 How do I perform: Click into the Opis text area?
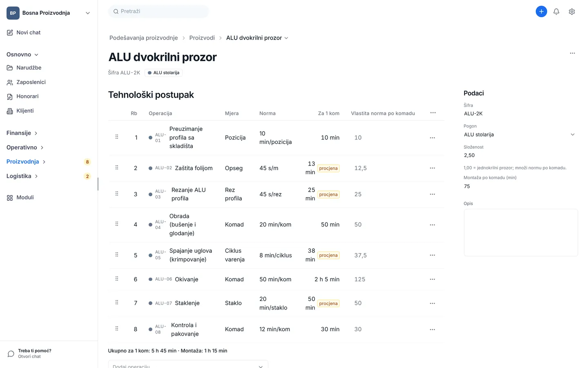coord(521,233)
